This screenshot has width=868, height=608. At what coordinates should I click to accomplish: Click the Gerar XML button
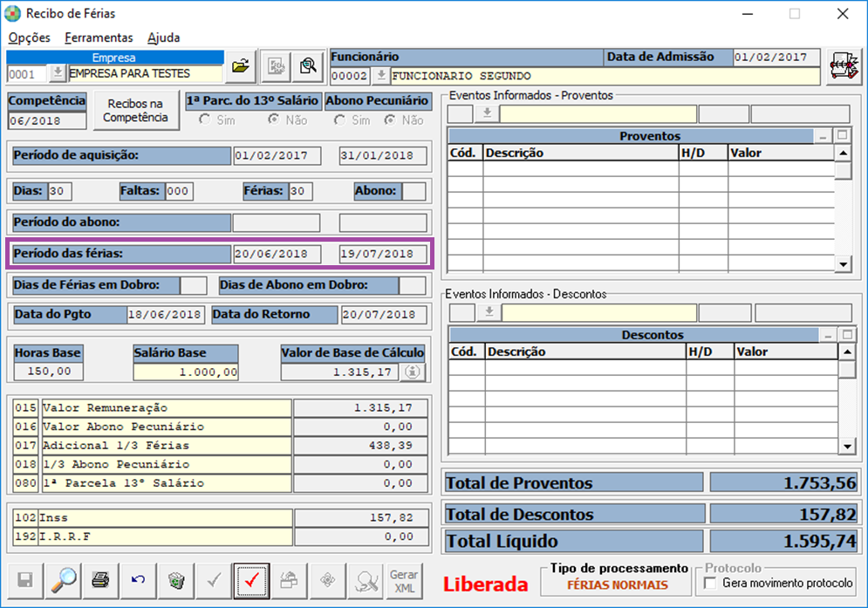point(404,580)
